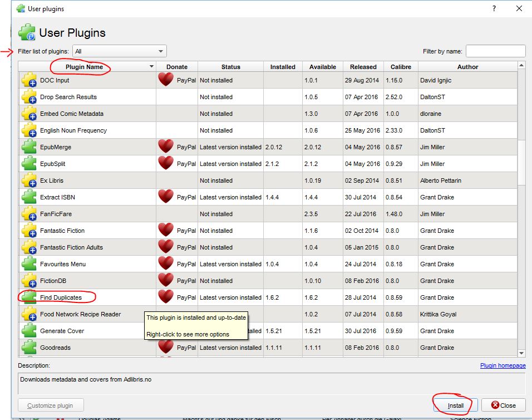Click Calibre version 2.52.0

tap(393, 97)
